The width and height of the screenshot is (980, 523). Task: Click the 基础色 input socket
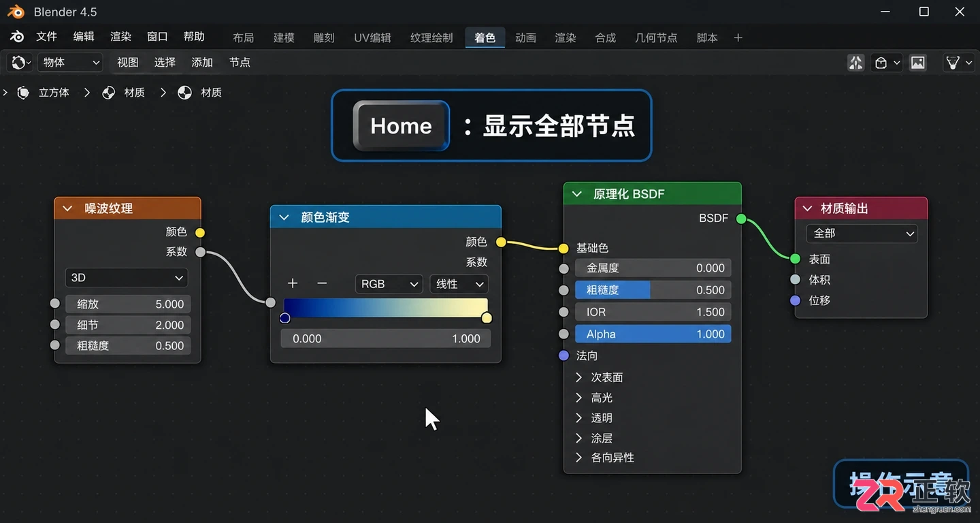tap(563, 248)
